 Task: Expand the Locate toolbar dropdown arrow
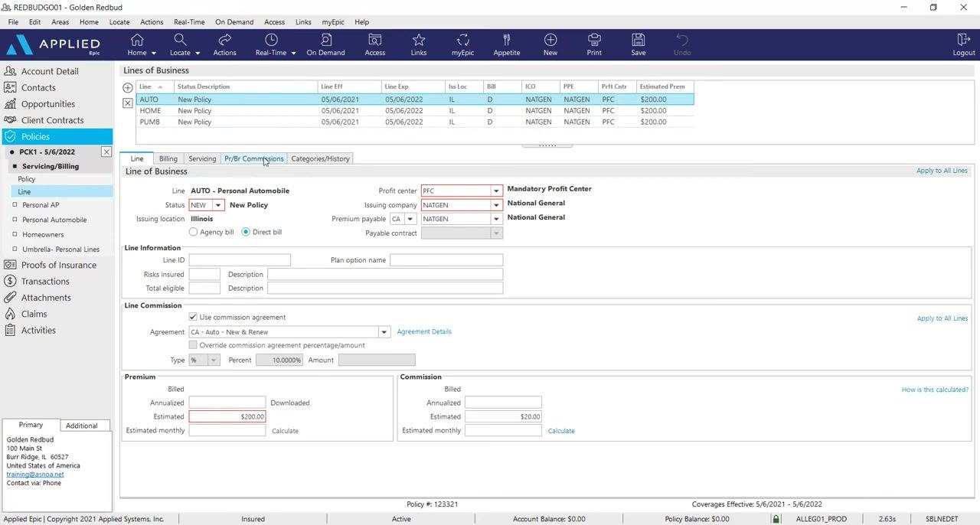click(198, 54)
